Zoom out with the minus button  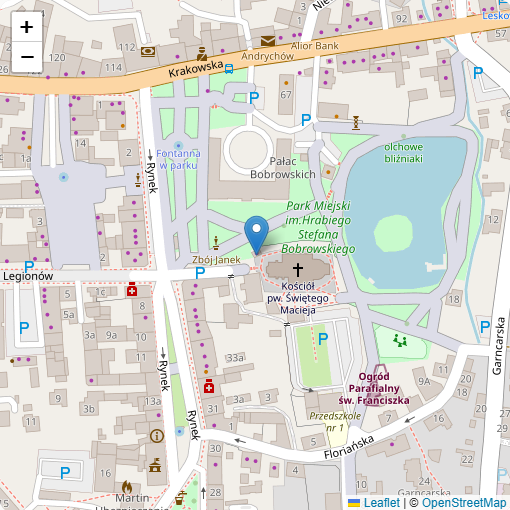(x=27, y=57)
